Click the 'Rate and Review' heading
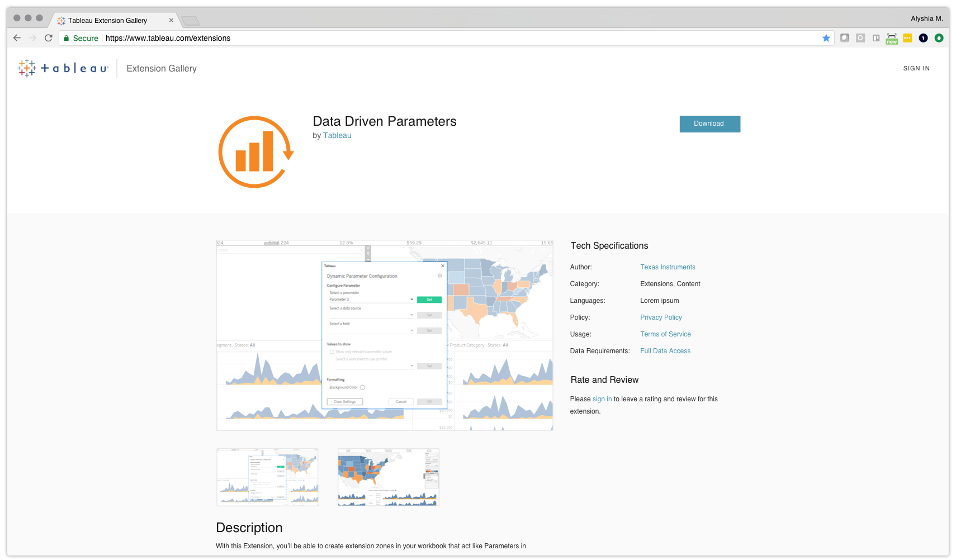The width and height of the screenshot is (956, 560). coord(604,380)
